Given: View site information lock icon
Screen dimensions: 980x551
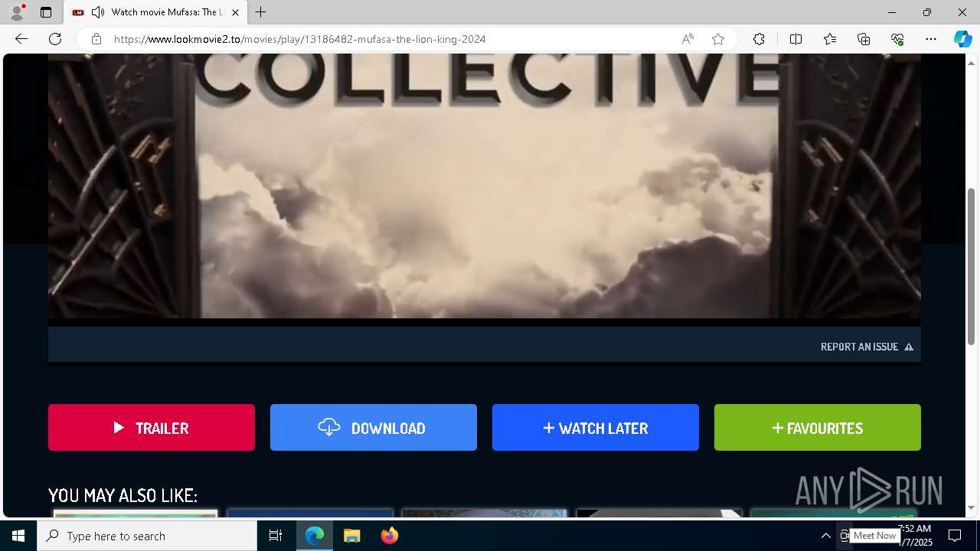Looking at the screenshot, I should click(x=96, y=39).
